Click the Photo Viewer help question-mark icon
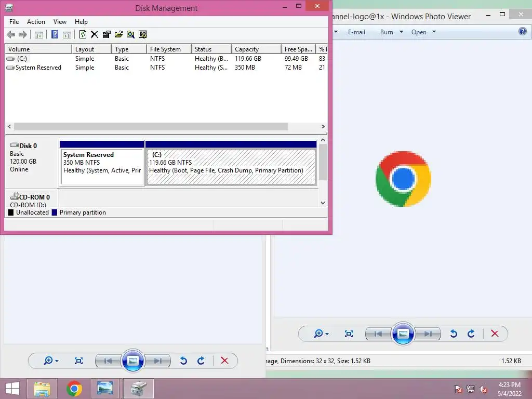 pyautogui.click(x=523, y=32)
